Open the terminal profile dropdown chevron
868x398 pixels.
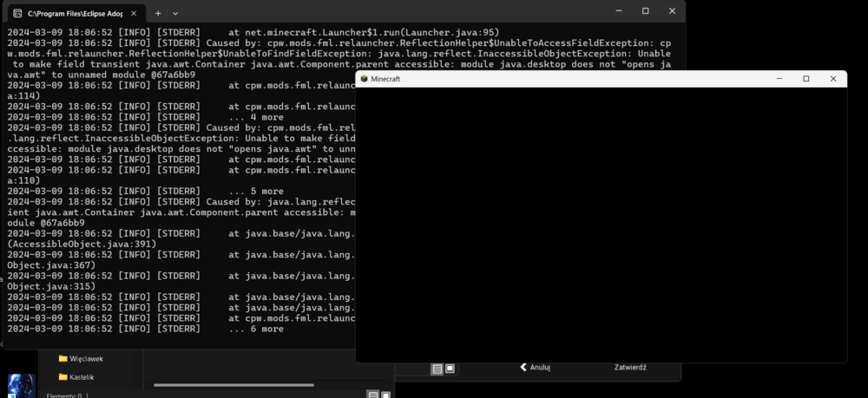(x=175, y=13)
